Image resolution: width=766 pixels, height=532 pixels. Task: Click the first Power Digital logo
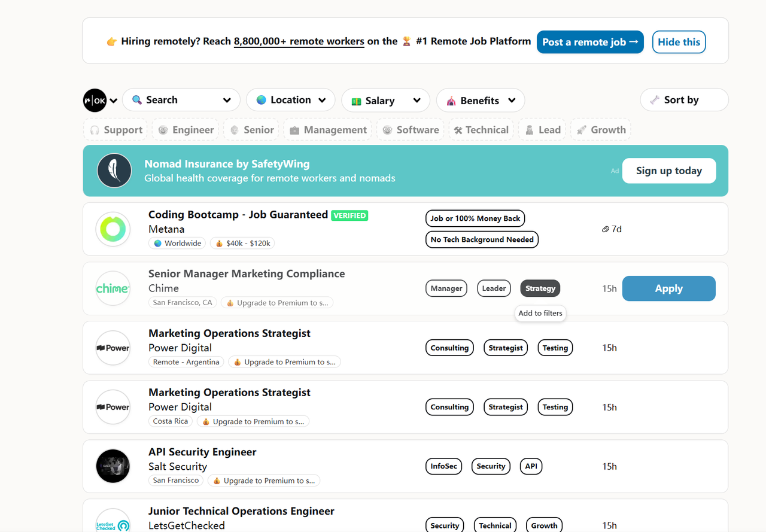pyautogui.click(x=113, y=348)
